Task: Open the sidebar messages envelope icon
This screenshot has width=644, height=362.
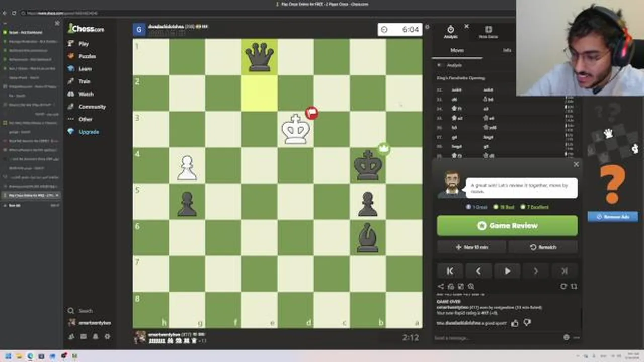Action: (83, 336)
